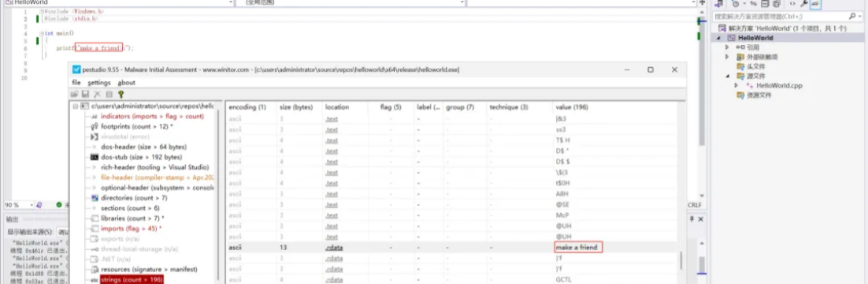Open pestudio about menu
868x284 pixels.
pos(126,83)
